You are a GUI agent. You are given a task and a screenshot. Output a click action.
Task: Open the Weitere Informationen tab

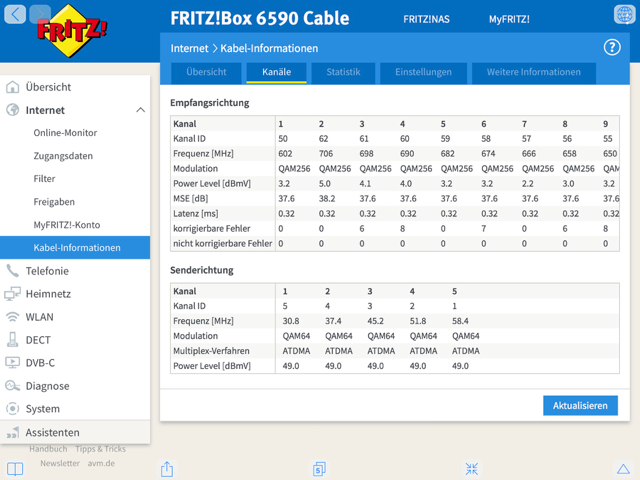tap(533, 72)
